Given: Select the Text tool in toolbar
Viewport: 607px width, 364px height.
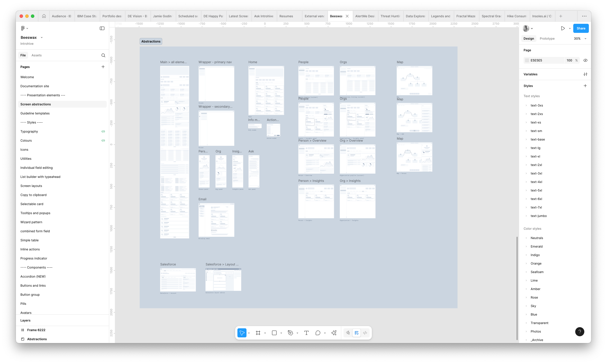Looking at the screenshot, I should coord(306,333).
